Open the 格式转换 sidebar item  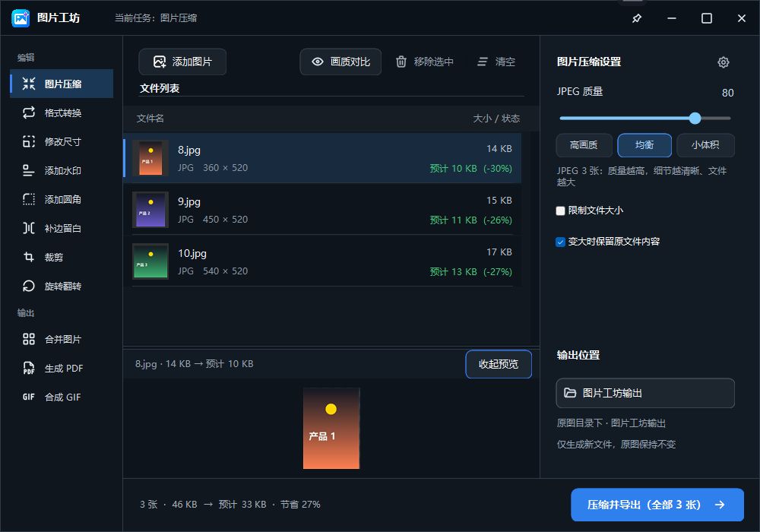[x=62, y=113]
